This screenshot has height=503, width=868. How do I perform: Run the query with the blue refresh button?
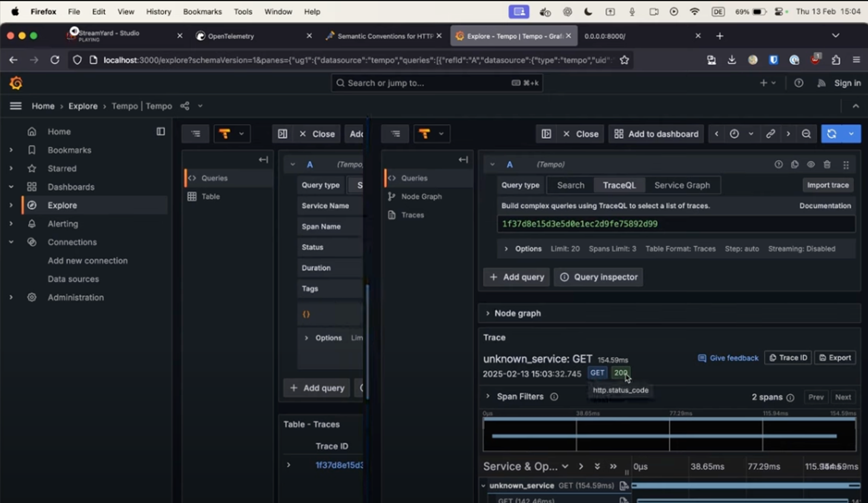point(832,134)
